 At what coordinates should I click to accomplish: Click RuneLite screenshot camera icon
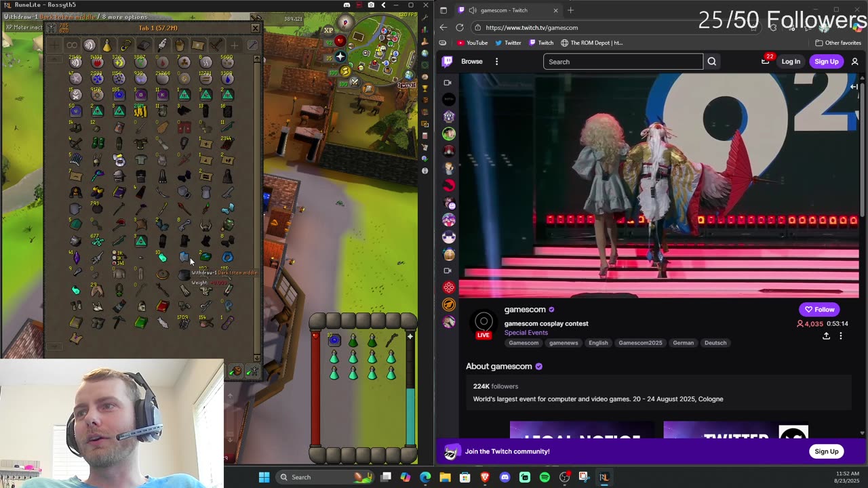tap(371, 5)
